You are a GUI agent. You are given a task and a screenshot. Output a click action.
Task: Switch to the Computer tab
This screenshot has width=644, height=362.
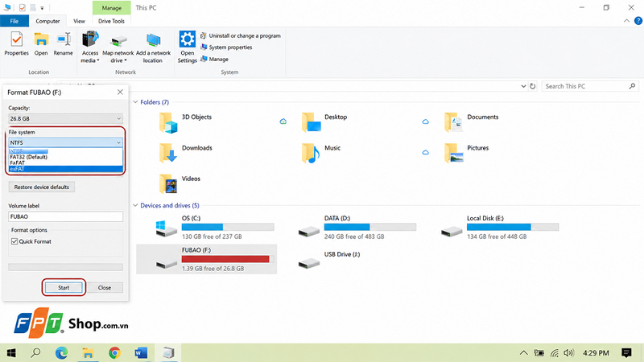click(47, 21)
